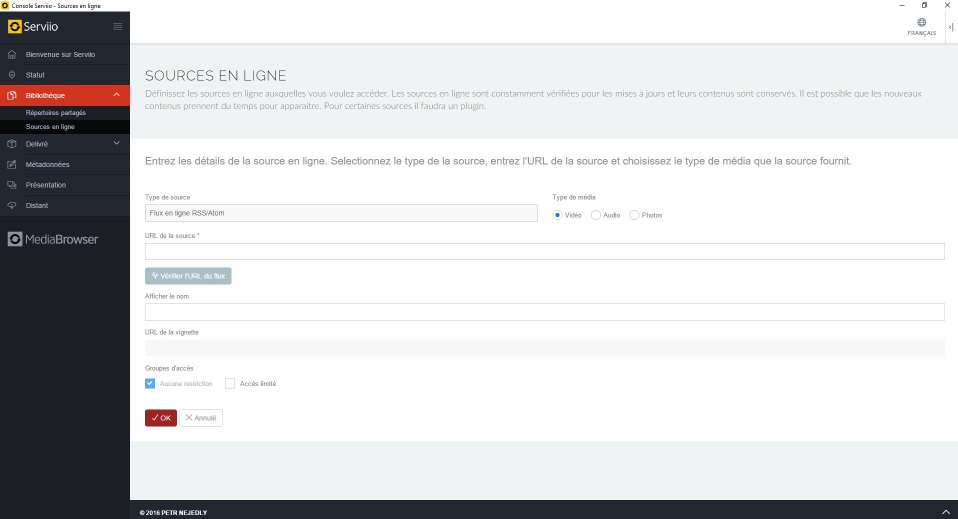This screenshot has width=958, height=519.
Task: Focus the URL de la vignette field
Action: pyautogui.click(x=544, y=348)
